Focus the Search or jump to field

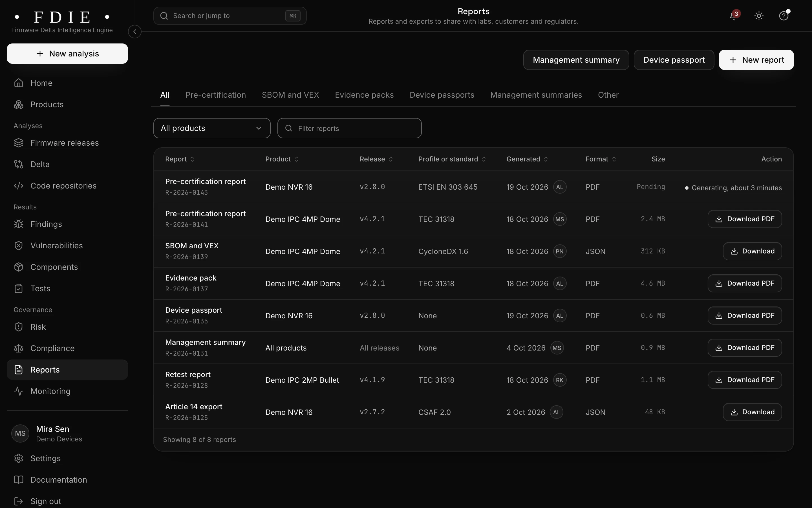[230, 16]
